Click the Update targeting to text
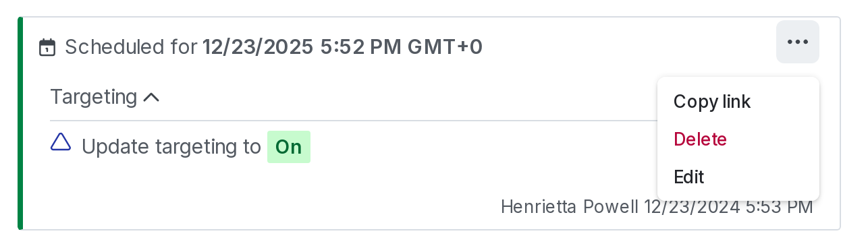Screen dimensions: 868x248 coord(171,147)
